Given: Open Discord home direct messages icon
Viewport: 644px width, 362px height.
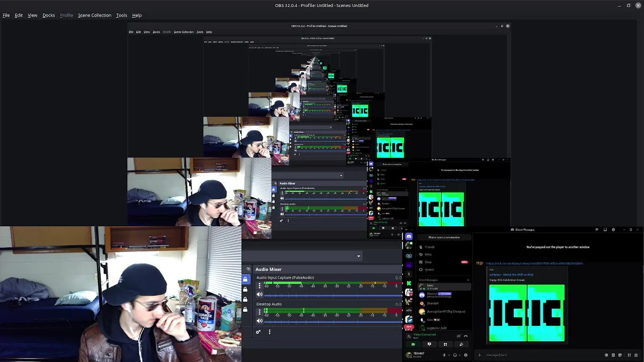Looking at the screenshot, I should (409, 236).
